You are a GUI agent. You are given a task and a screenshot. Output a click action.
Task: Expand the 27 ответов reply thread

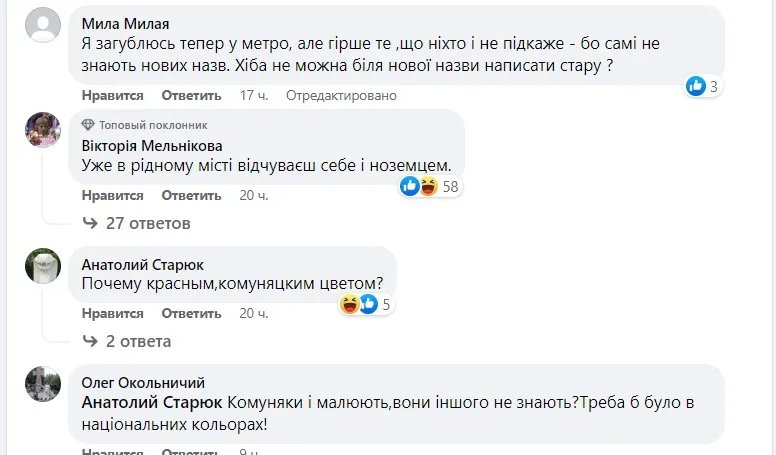(x=147, y=223)
